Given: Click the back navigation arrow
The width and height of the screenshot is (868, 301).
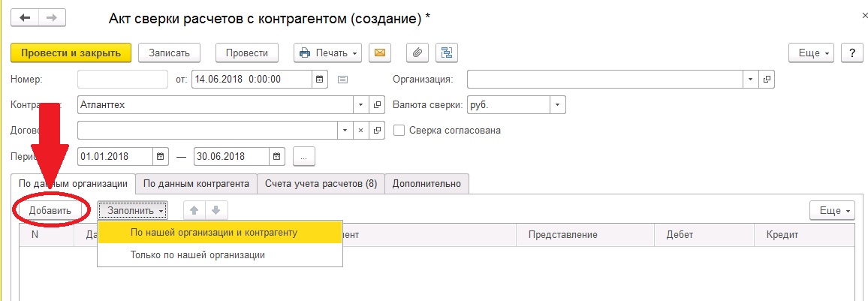Looking at the screenshot, I should pos(26,17).
